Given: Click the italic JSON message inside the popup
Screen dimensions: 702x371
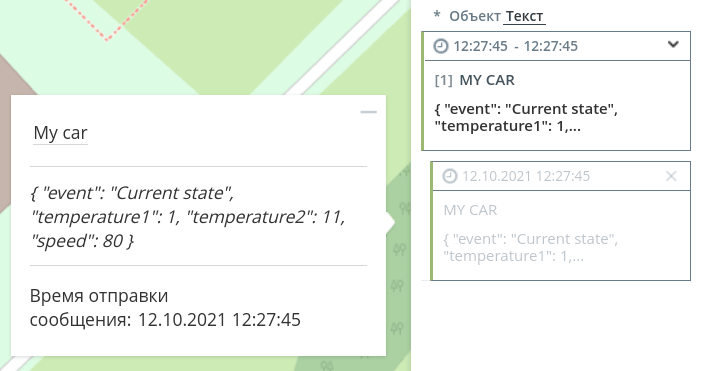Looking at the screenshot, I should (x=188, y=217).
